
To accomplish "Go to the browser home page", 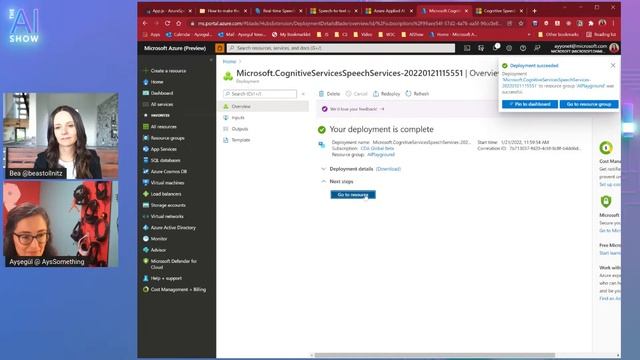I will 178,23.
